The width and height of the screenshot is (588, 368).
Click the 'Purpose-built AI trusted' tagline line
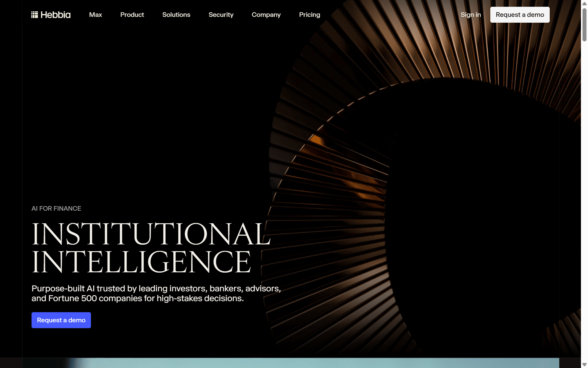pos(156,288)
